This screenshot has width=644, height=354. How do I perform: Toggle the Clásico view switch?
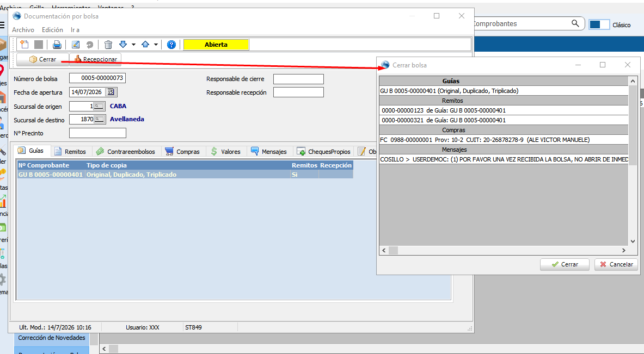599,24
